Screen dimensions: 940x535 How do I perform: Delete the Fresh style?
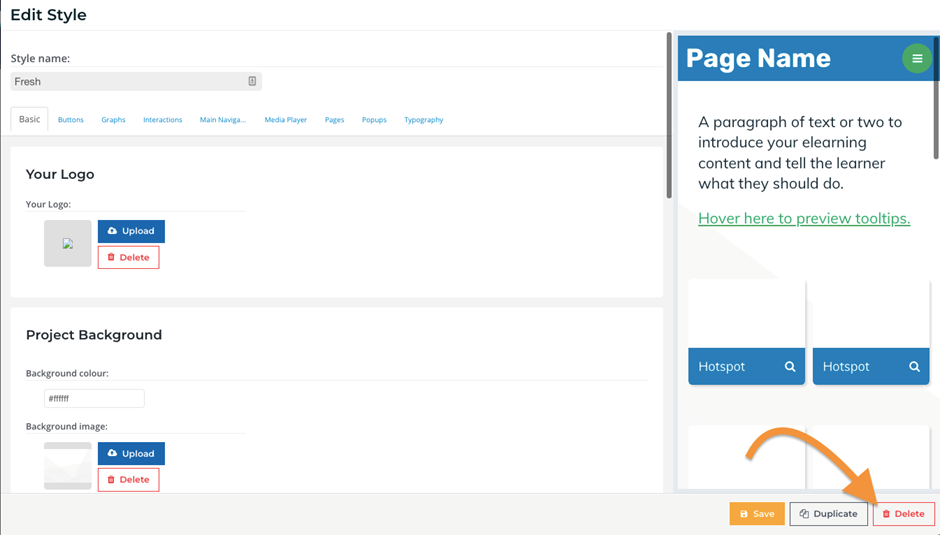coord(903,514)
